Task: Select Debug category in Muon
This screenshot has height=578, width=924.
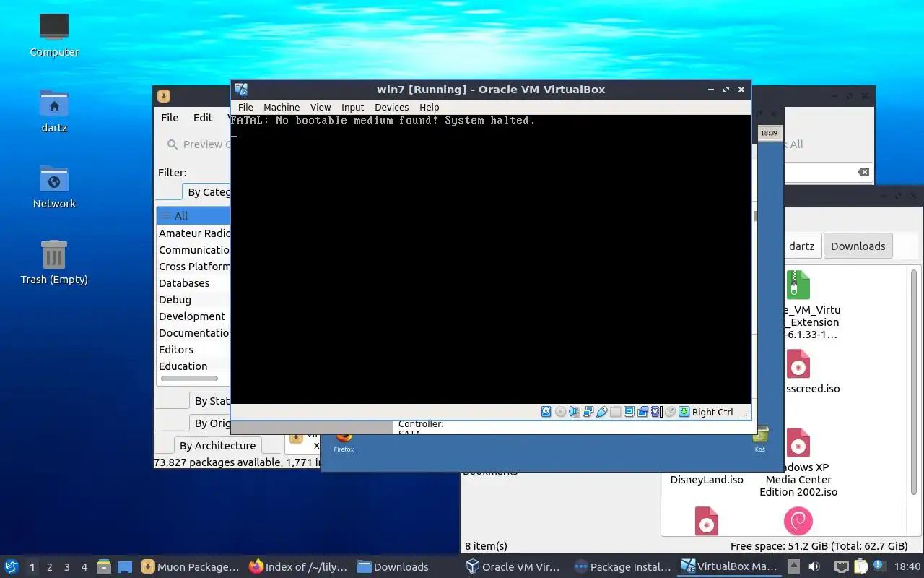Action: [193, 299]
